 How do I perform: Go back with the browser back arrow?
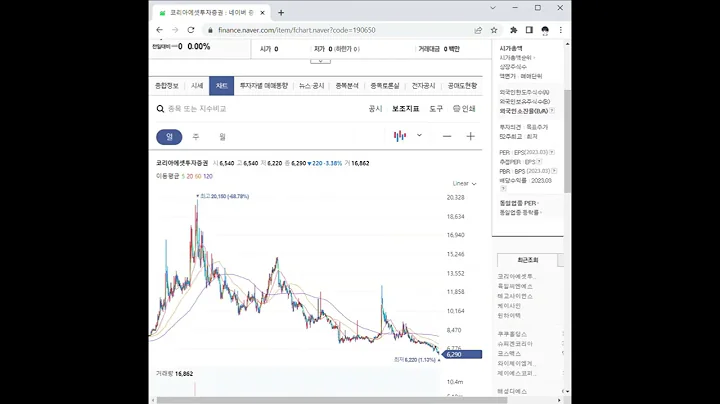click(x=159, y=30)
